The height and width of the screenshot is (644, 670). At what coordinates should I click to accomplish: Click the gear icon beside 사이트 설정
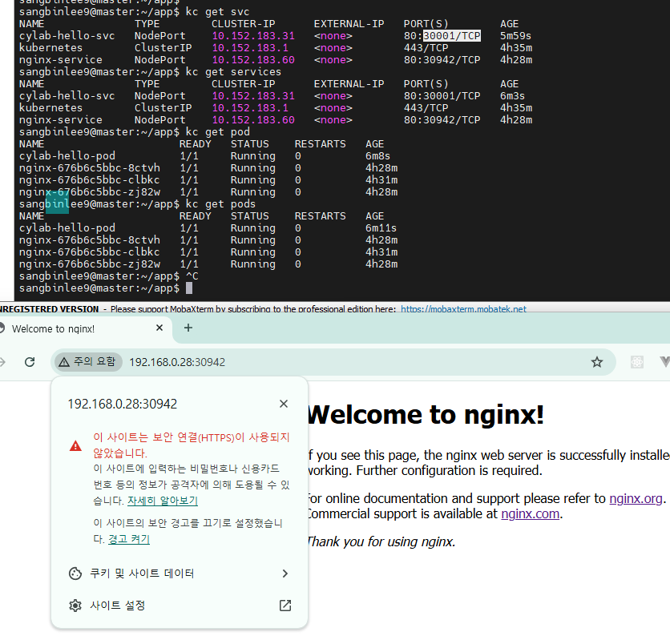[75, 606]
